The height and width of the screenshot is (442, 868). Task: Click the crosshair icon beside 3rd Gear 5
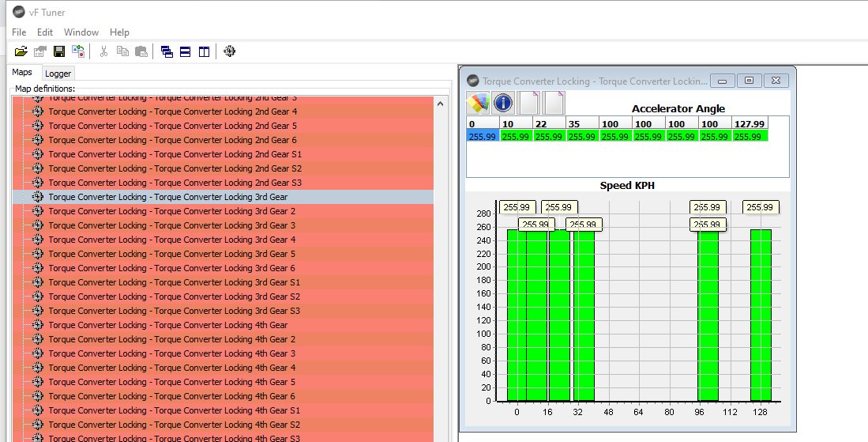[38, 254]
